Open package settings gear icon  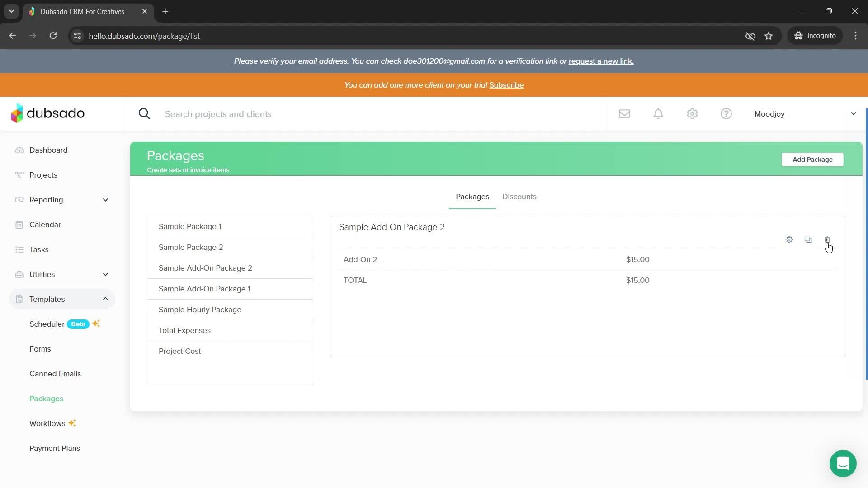pyautogui.click(x=789, y=240)
